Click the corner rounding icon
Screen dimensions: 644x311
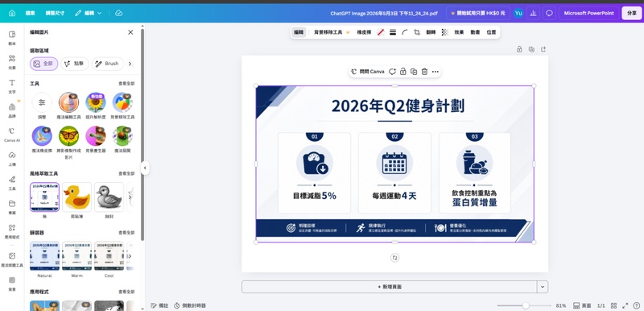pyautogui.click(x=405, y=32)
